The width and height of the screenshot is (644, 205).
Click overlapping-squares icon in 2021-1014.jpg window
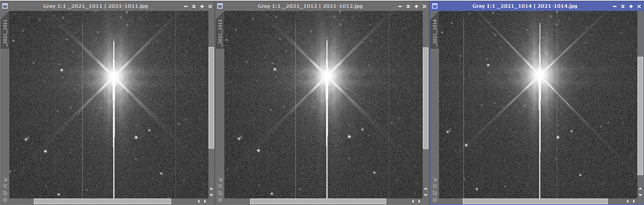tap(435, 193)
